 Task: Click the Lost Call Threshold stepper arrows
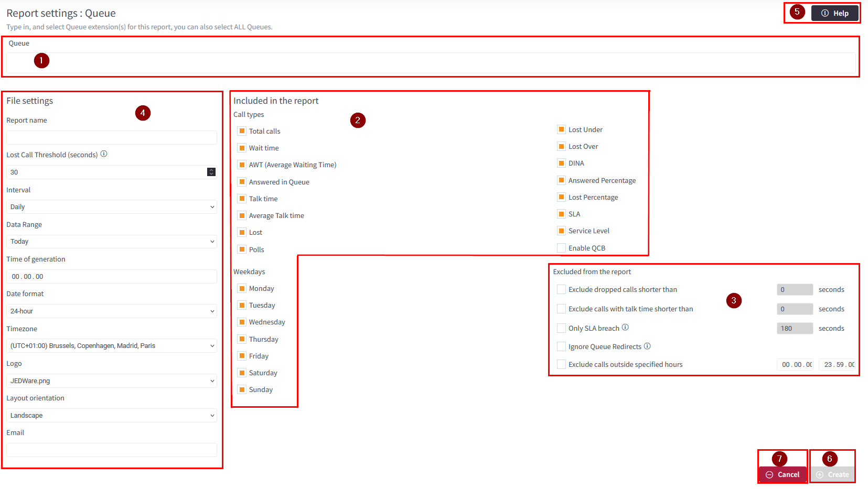(x=211, y=172)
